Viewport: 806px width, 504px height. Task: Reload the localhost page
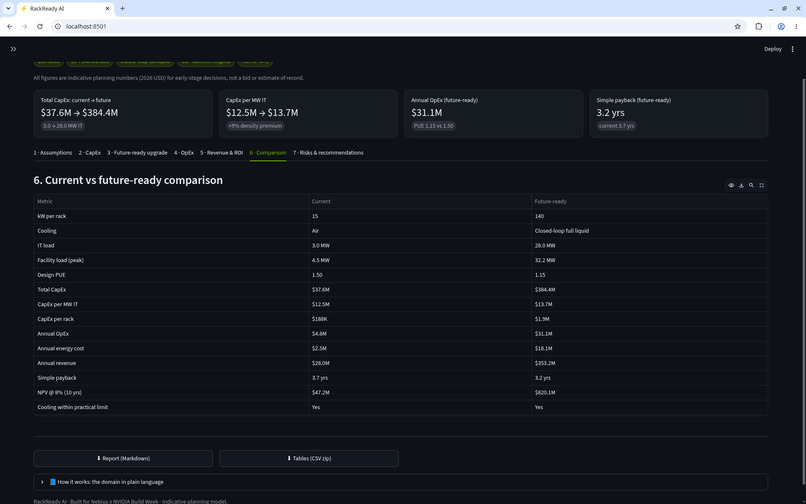[x=40, y=26]
